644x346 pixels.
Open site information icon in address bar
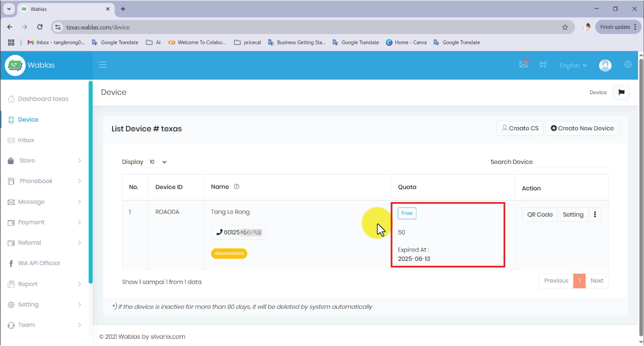[x=58, y=27]
